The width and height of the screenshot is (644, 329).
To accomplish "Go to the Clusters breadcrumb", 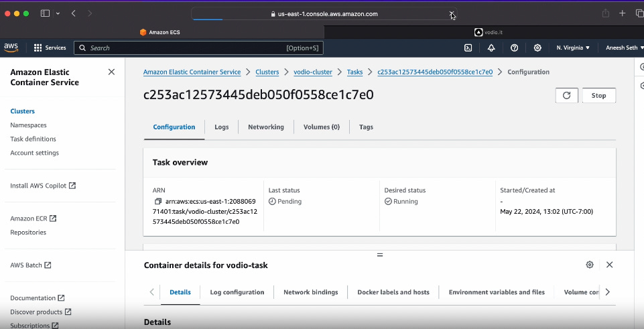I will [267, 72].
